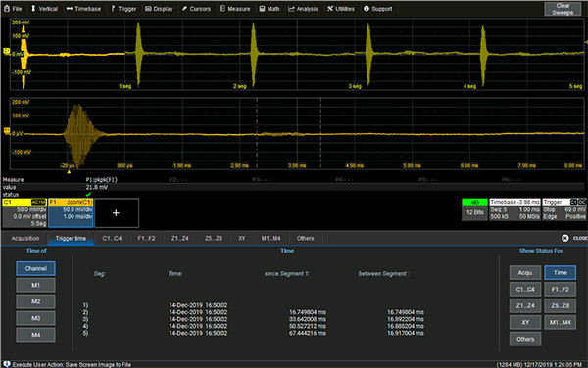Screen dimensions: 588x368
Task: Show status for M1..M4 button
Action: pyautogui.click(x=561, y=322)
